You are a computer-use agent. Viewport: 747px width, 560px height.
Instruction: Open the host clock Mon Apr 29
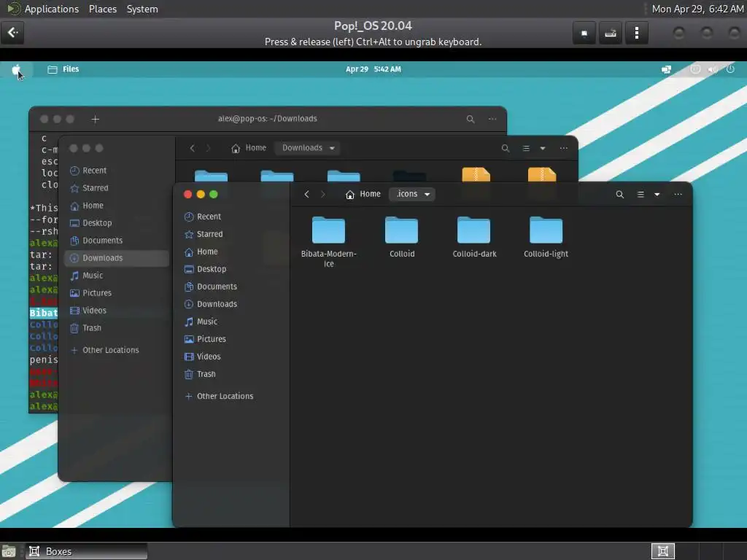[x=697, y=9]
